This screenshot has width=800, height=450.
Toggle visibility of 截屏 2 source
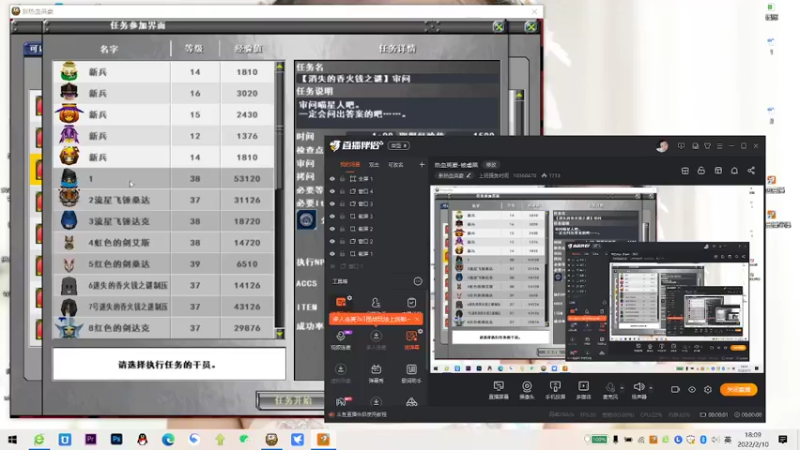pyautogui.click(x=332, y=229)
